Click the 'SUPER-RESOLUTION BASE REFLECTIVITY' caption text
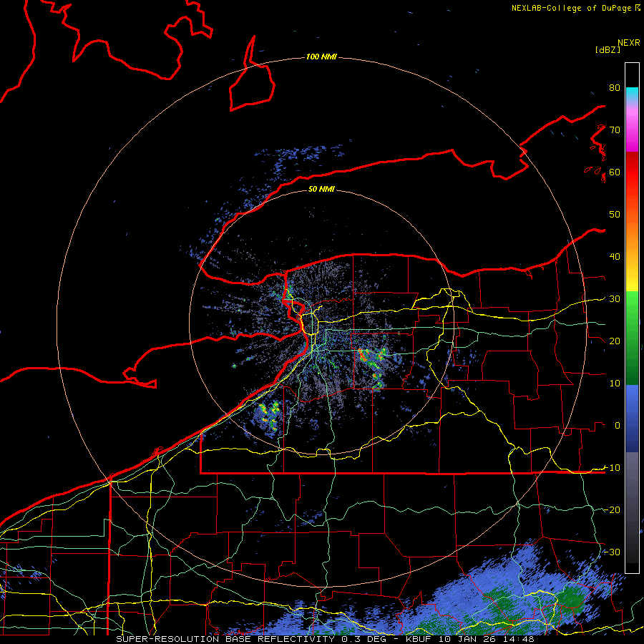 tap(225, 639)
